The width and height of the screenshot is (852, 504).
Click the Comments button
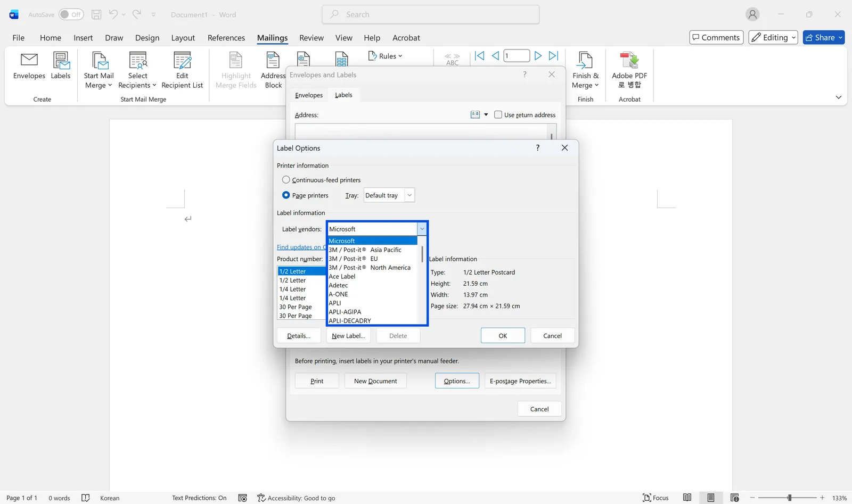pyautogui.click(x=716, y=37)
